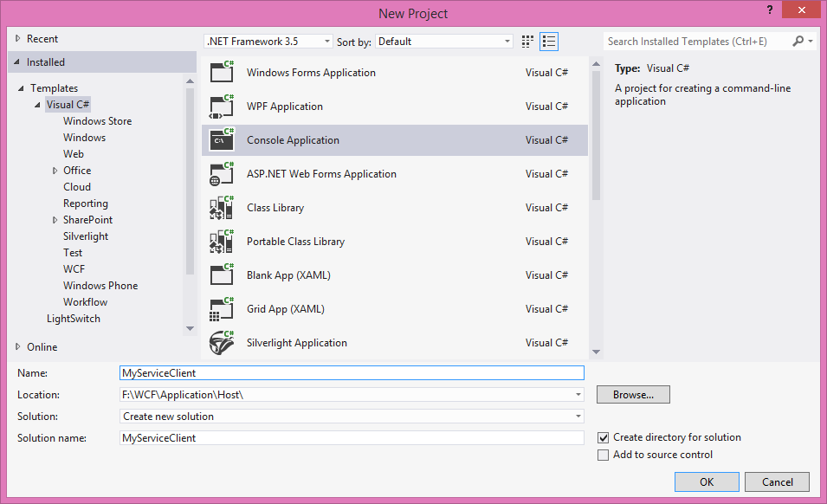Click the WPF Application template icon
Viewport: 827px width, 504px height.
tap(222, 106)
